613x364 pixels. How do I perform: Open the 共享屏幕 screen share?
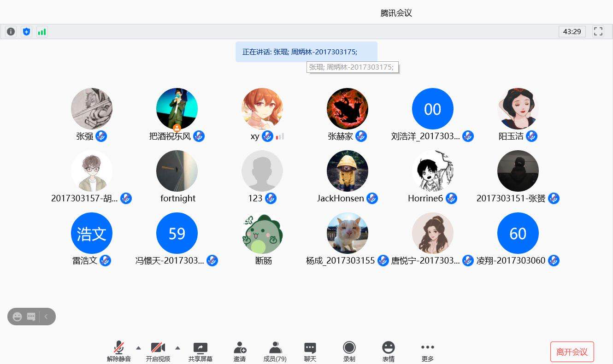coord(200,352)
